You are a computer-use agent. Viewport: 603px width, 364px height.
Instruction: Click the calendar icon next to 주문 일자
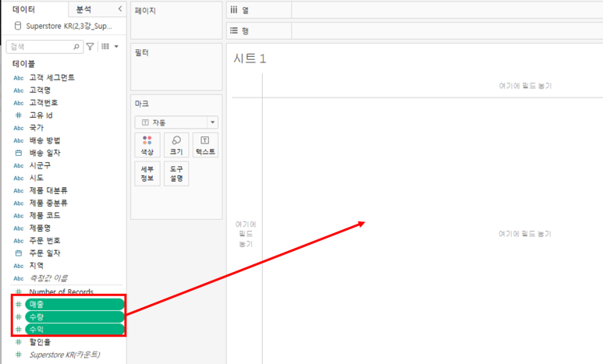(x=18, y=253)
